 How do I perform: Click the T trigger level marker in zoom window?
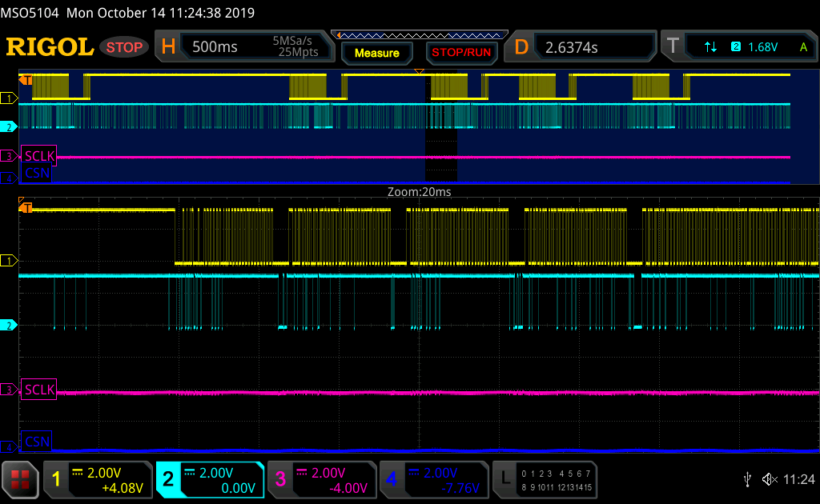pos(26,208)
